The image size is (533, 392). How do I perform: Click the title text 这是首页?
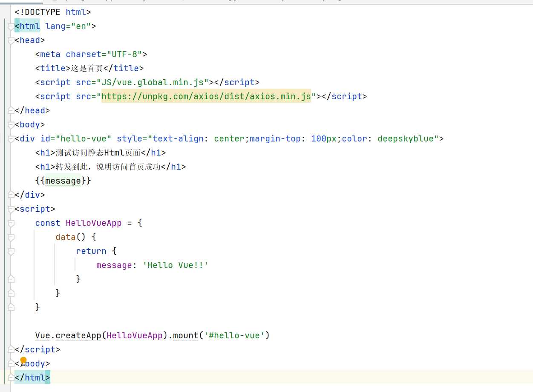pyautogui.click(x=87, y=68)
